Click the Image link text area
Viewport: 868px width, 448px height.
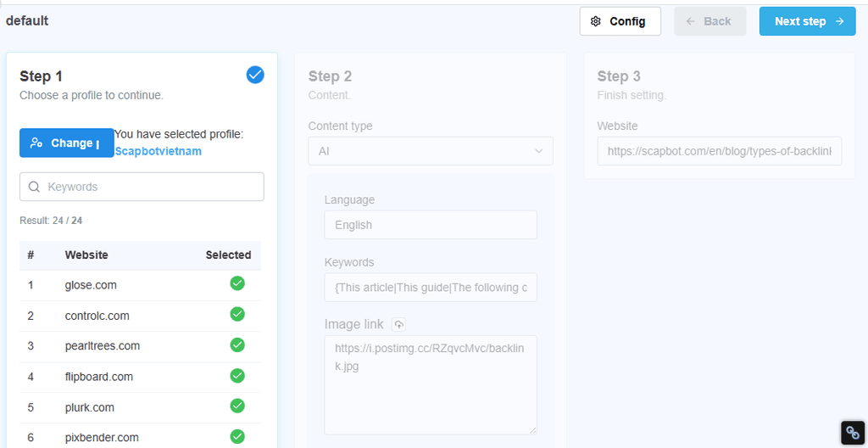[x=431, y=384]
